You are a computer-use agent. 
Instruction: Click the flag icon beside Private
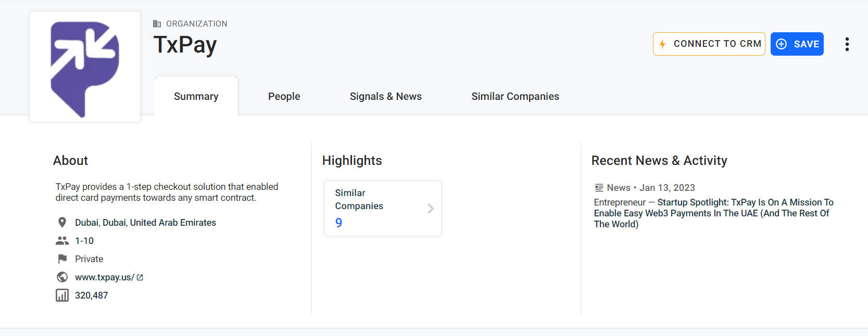click(62, 259)
